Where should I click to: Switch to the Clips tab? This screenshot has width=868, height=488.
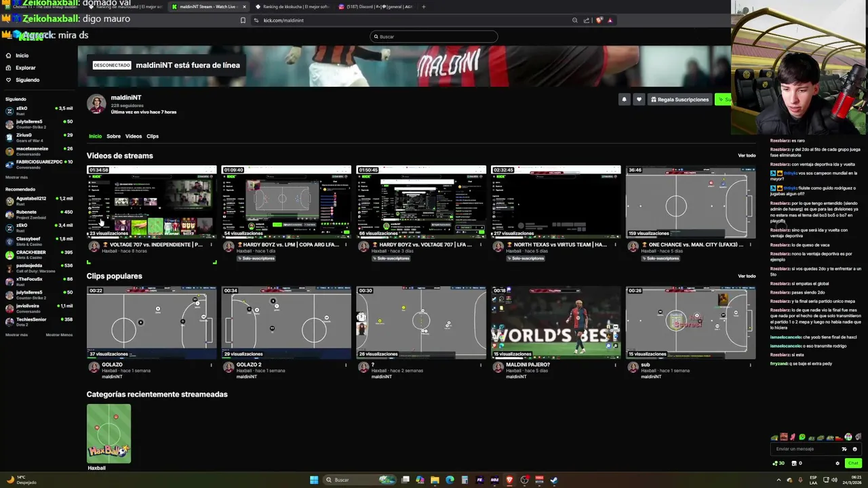pyautogui.click(x=153, y=136)
